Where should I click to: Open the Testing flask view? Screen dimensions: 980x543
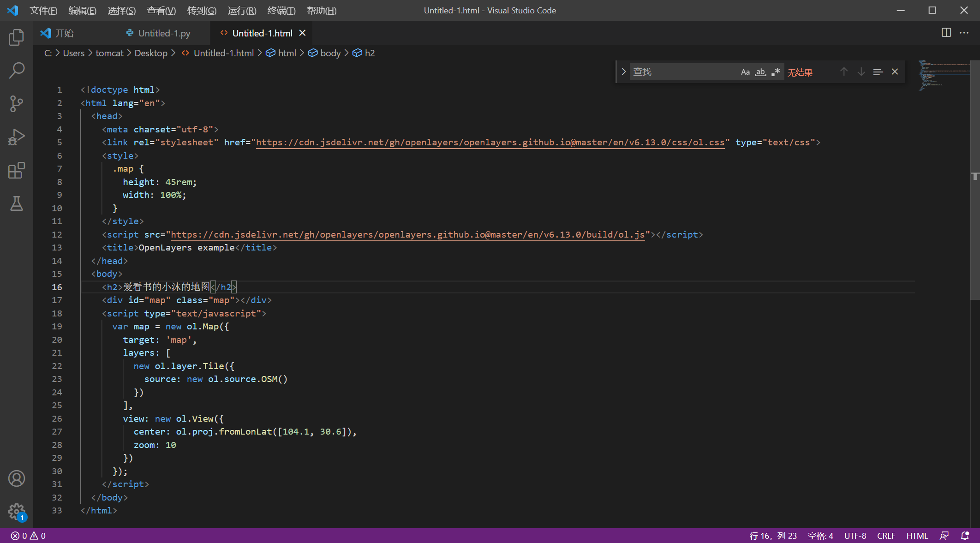[x=17, y=203]
